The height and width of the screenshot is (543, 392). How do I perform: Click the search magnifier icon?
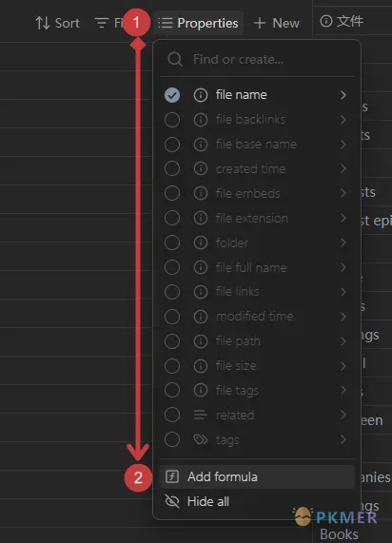click(175, 59)
